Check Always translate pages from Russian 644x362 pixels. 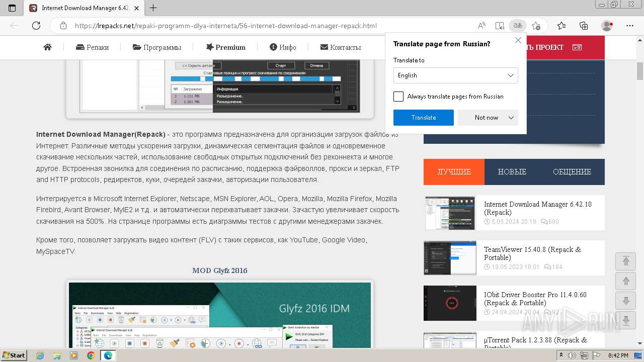(398, 97)
